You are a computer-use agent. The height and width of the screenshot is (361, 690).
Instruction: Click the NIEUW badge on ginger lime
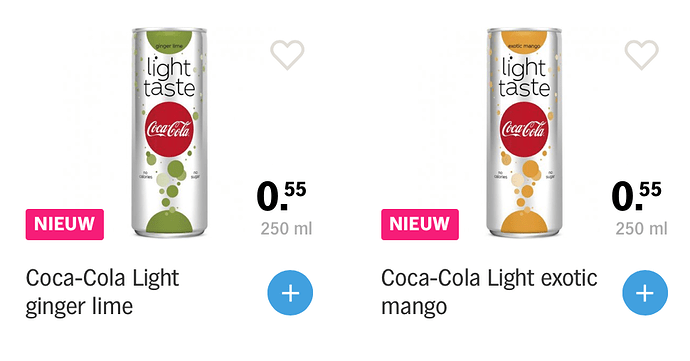(65, 225)
